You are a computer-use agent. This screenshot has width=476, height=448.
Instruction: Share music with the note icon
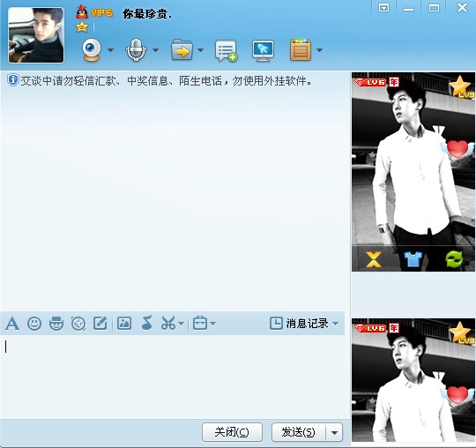pyautogui.click(x=147, y=323)
